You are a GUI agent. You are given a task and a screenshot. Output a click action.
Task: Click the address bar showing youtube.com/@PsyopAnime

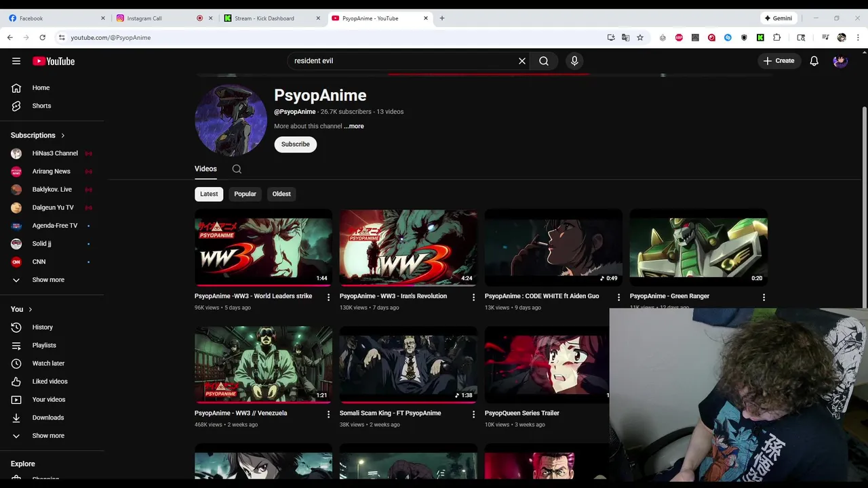[x=332, y=37]
